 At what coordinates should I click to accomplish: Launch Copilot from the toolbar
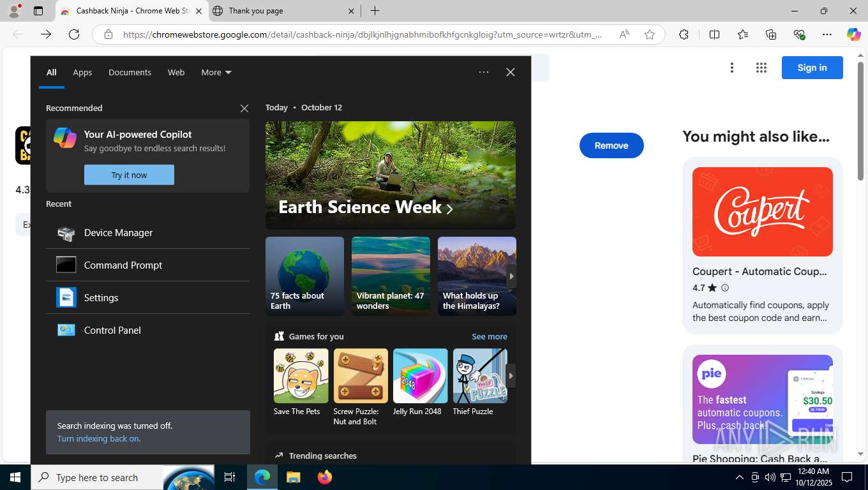click(x=853, y=34)
